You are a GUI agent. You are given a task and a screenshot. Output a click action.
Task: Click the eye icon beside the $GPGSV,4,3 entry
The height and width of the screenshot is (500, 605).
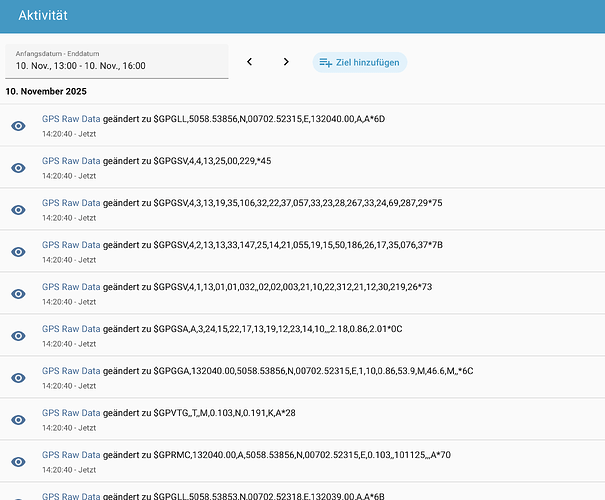(x=18, y=210)
